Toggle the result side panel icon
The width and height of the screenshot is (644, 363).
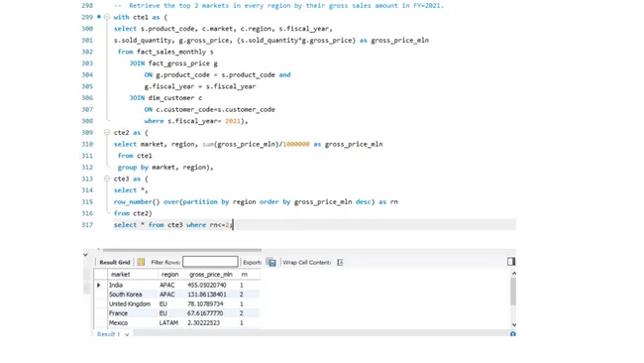(511, 262)
